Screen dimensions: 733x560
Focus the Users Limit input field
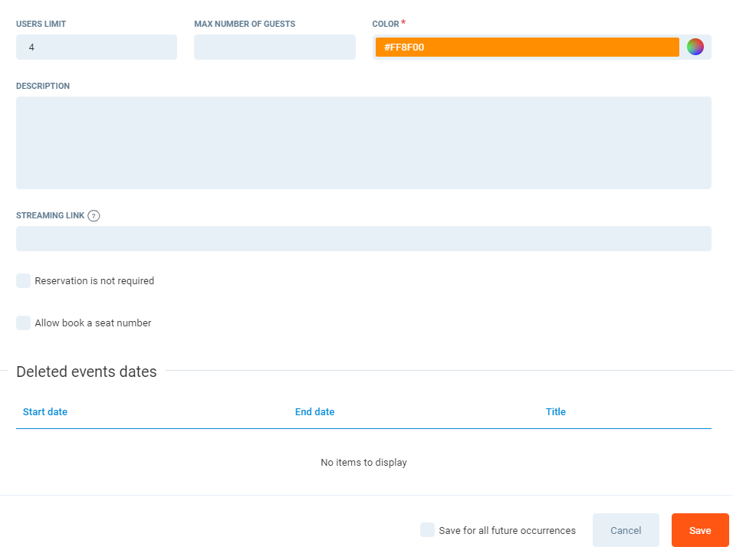(x=97, y=47)
